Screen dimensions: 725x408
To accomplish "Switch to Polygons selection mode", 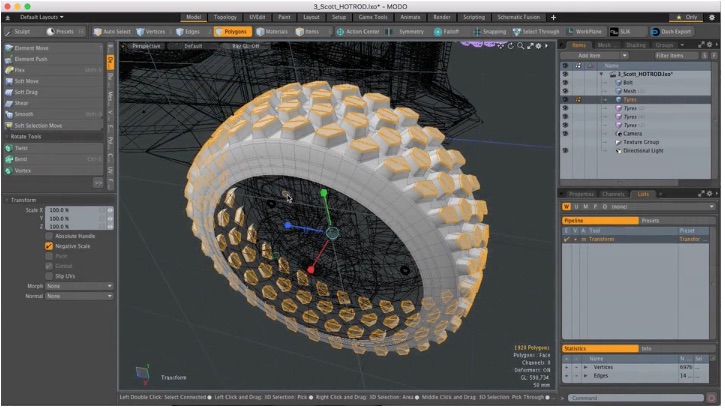I will (232, 32).
